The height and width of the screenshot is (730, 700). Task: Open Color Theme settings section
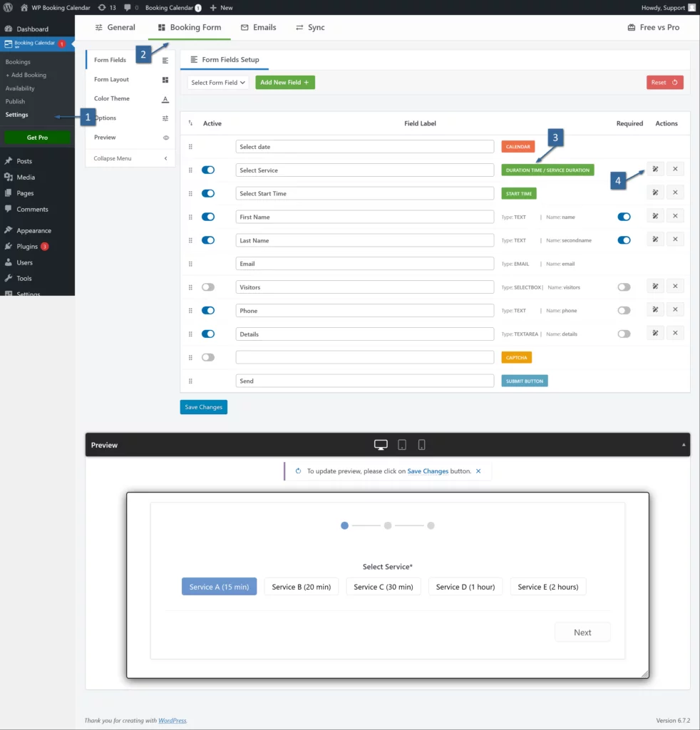[112, 98]
